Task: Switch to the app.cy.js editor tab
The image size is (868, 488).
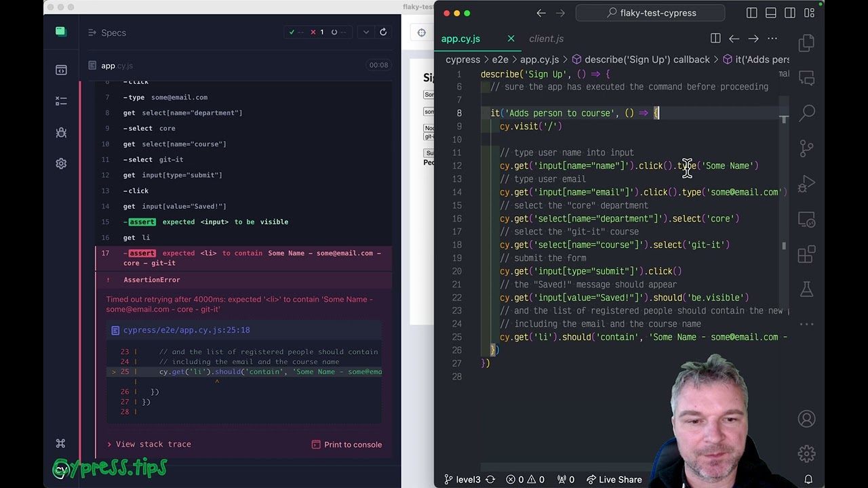Action: (x=460, y=39)
